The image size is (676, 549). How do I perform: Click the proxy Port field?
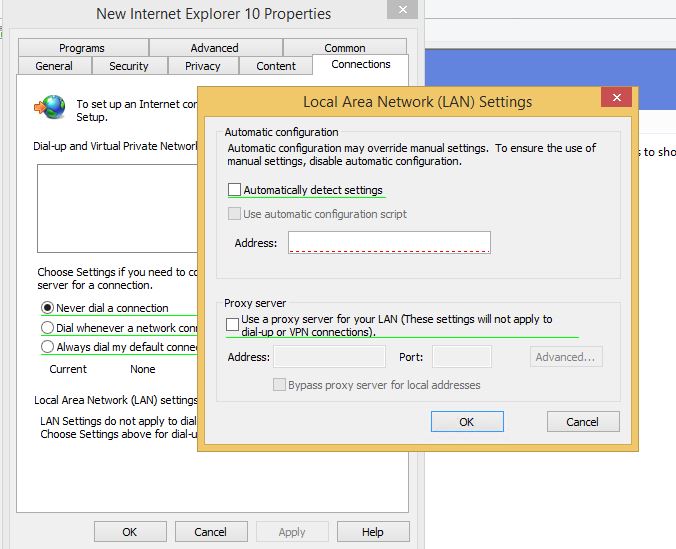click(462, 357)
